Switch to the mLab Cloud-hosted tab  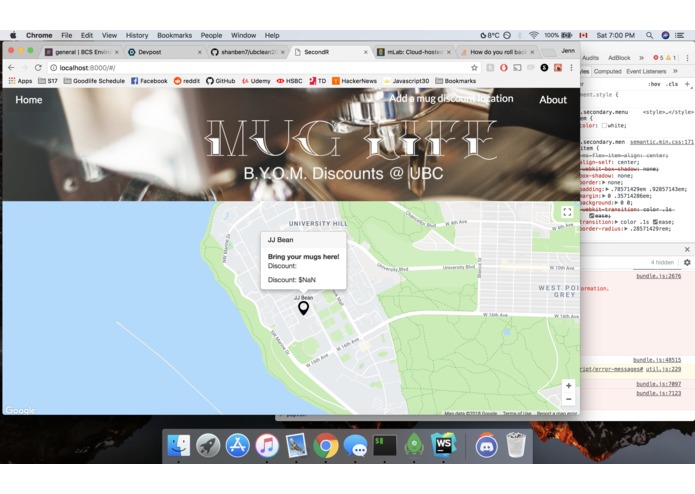(x=414, y=52)
